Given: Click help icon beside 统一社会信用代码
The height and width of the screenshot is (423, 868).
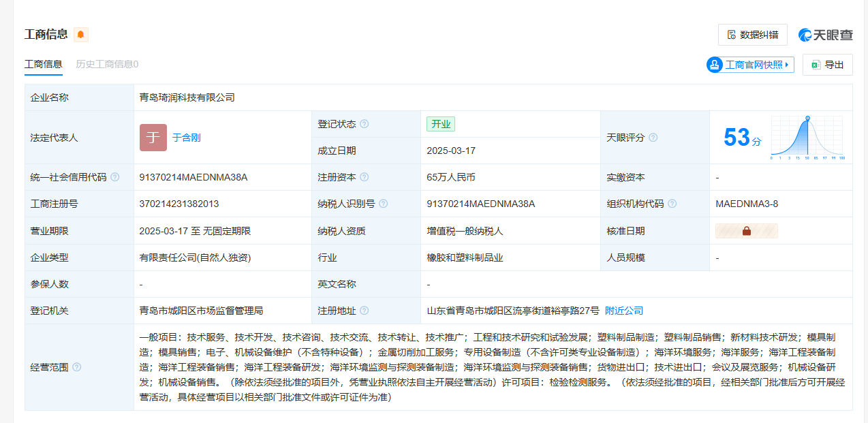Looking at the screenshot, I should pos(115,177).
